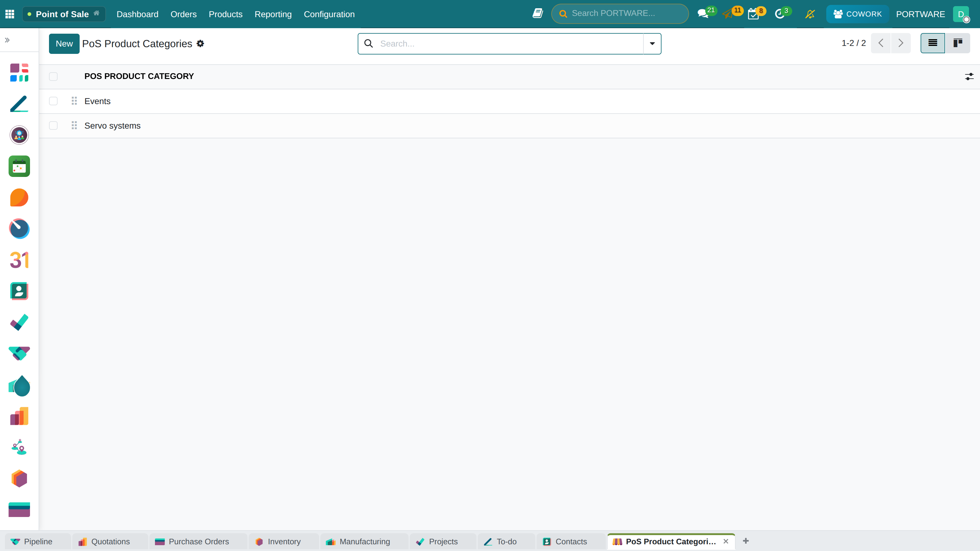Open the blue timer dial app in the sidebar
This screenshot has height=551, width=980.
[19, 229]
